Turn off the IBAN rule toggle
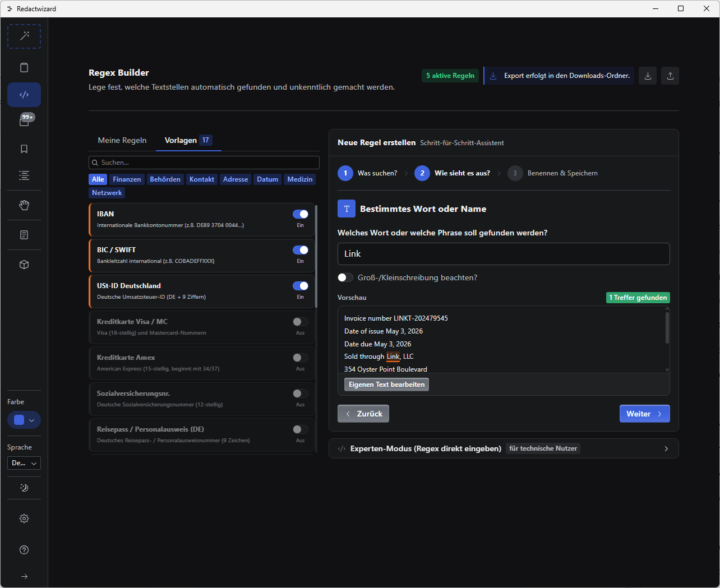 301,214
